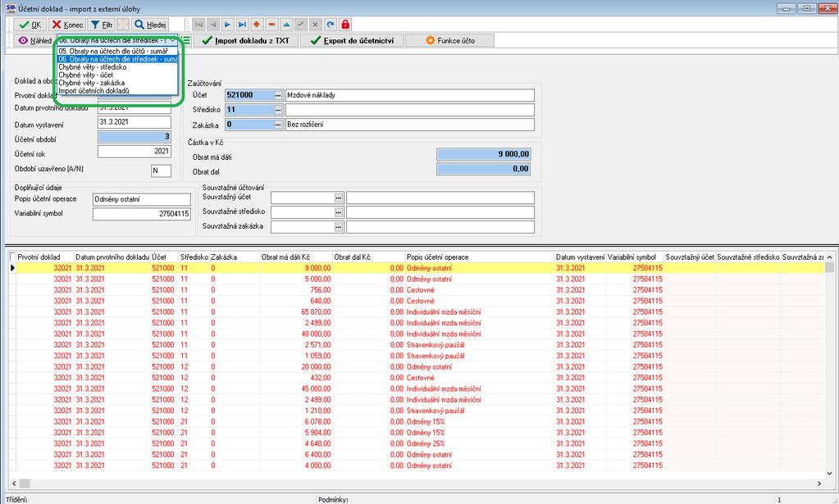
Task: Click the cell 'Odměny 25%'
Action: click(x=480, y=443)
